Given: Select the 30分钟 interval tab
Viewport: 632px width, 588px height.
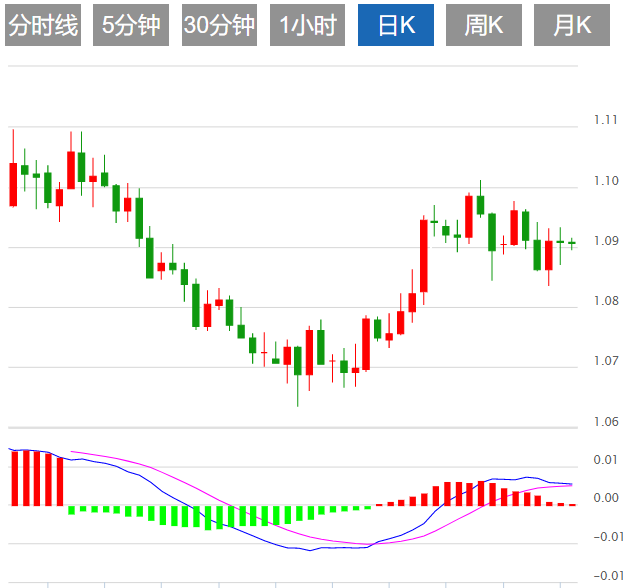Looking at the screenshot, I should pyautogui.click(x=219, y=25).
